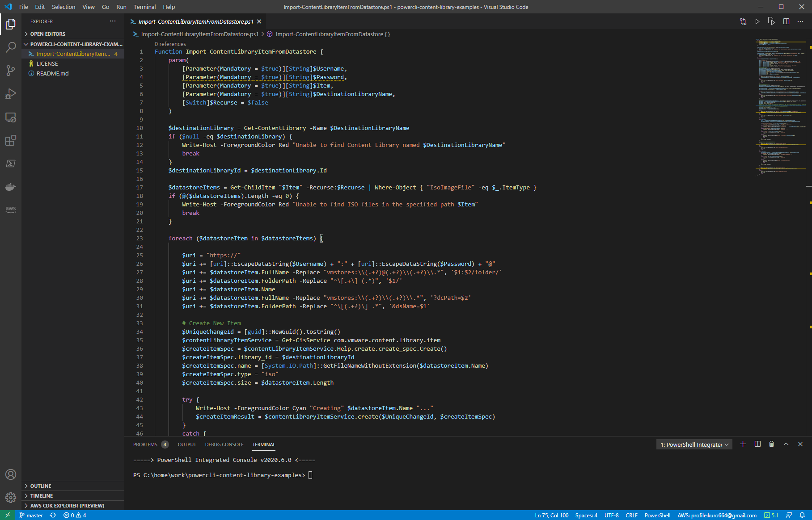Open the Terminal menu

pyautogui.click(x=144, y=7)
